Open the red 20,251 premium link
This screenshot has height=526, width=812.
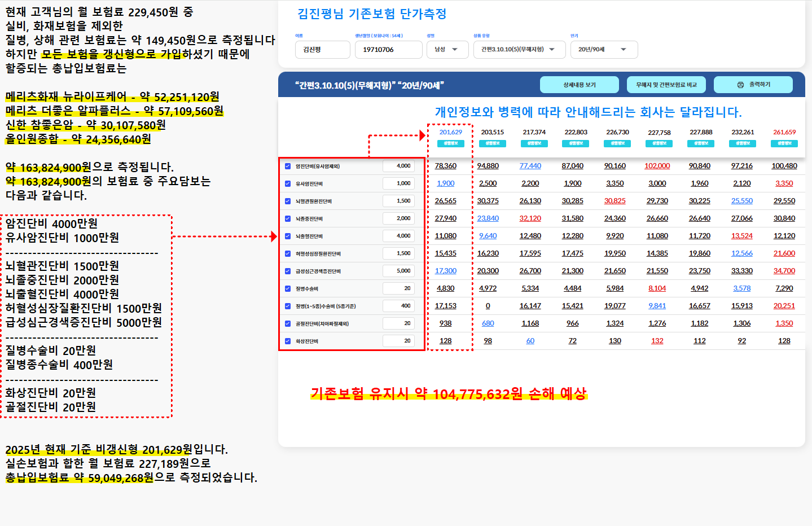point(784,306)
